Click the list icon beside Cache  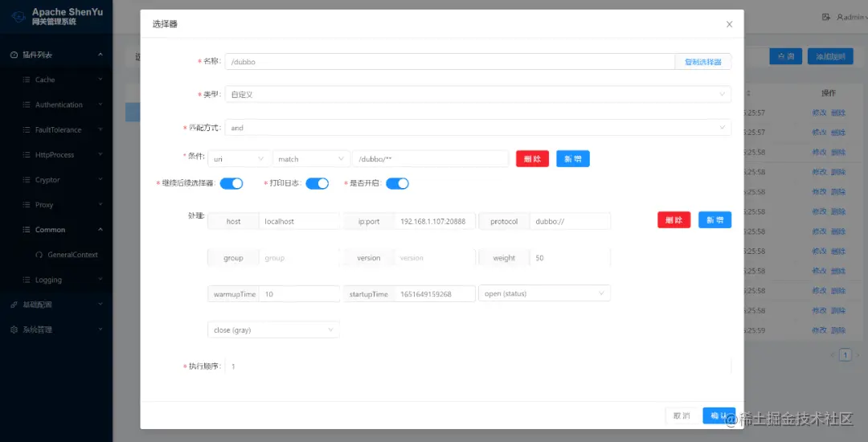pos(26,80)
